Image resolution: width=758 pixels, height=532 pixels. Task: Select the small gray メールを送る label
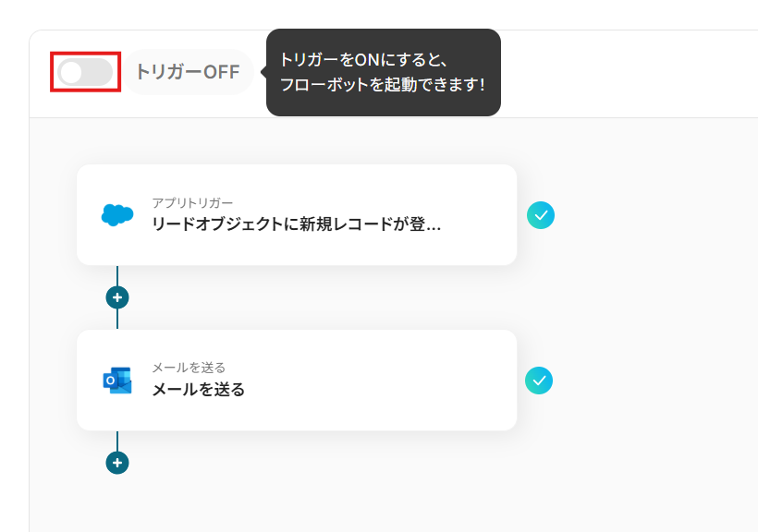[x=189, y=368]
